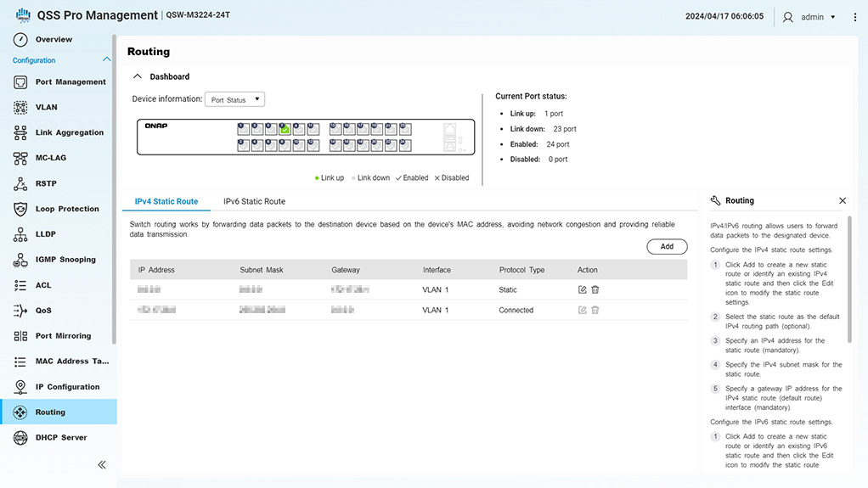Open the Port Status device information dropdown

click(235, 100)
